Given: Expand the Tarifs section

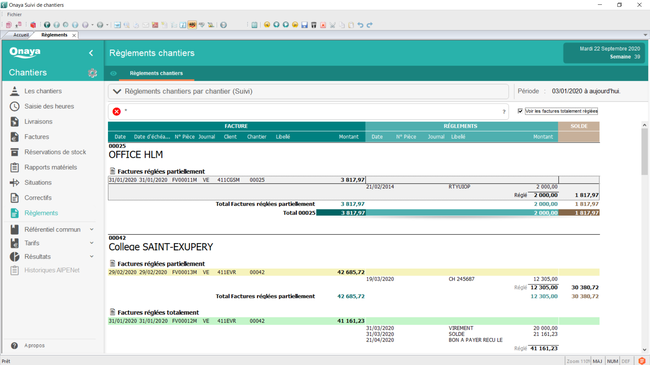Looking at the screenshot, I should point(92,243).
